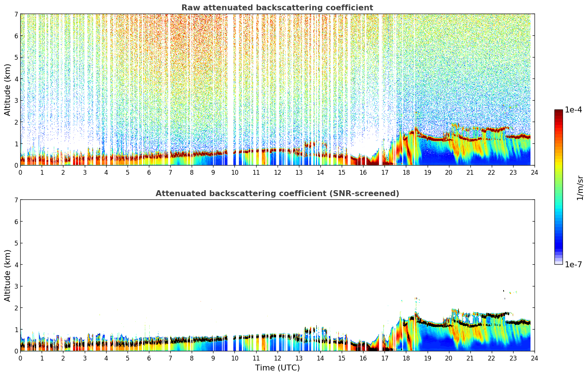Click the 'Altitude (km)' label of raw plot
The width and height of the screenshot is (588, 376).
8,90
